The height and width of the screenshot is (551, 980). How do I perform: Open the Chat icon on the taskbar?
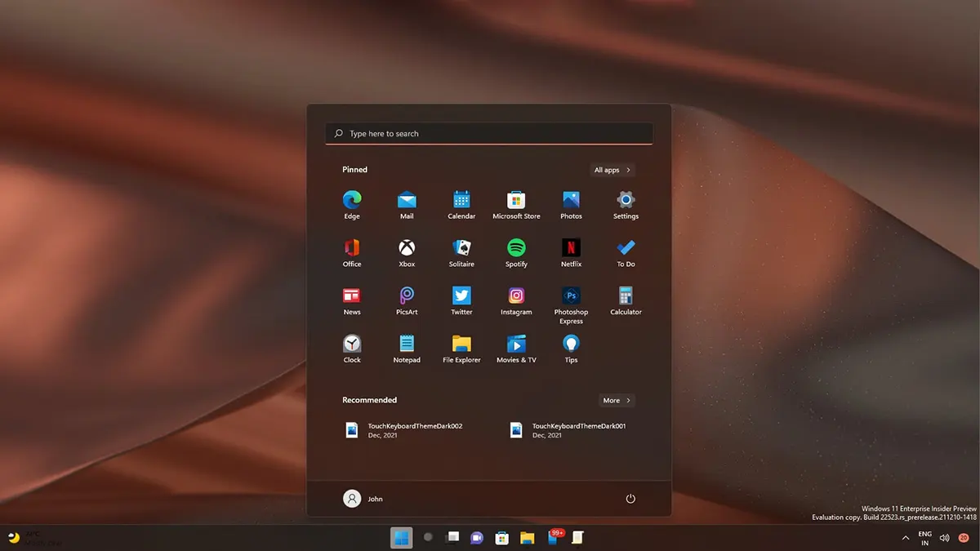(478, 537)
